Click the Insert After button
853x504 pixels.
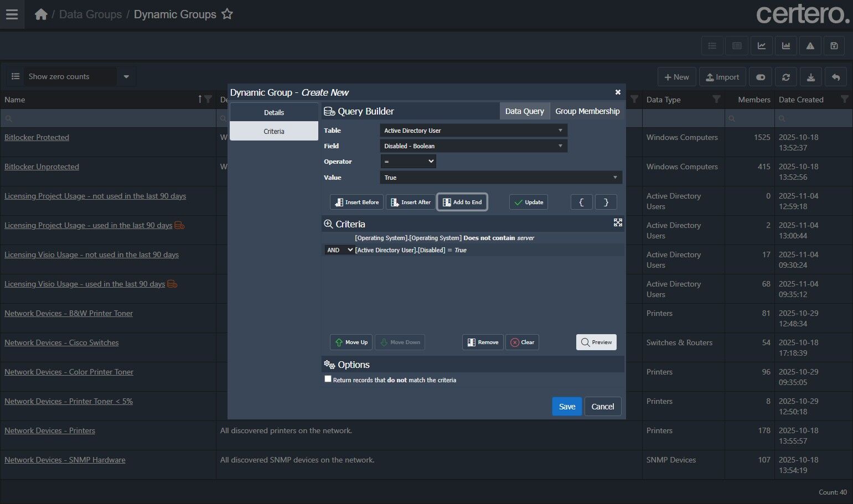coord(410,202)
